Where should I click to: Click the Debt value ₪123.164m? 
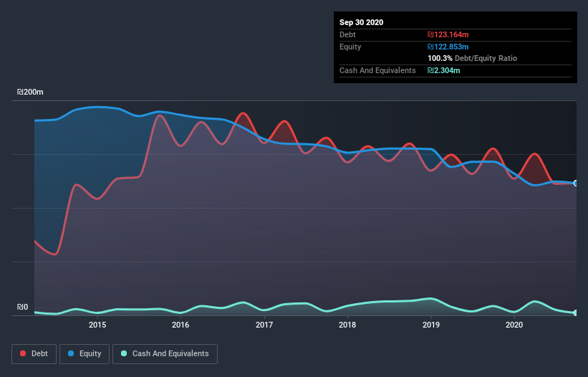pos(448,34)
